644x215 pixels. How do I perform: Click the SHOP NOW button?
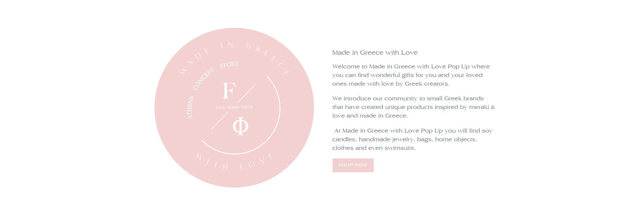[353, 165]
